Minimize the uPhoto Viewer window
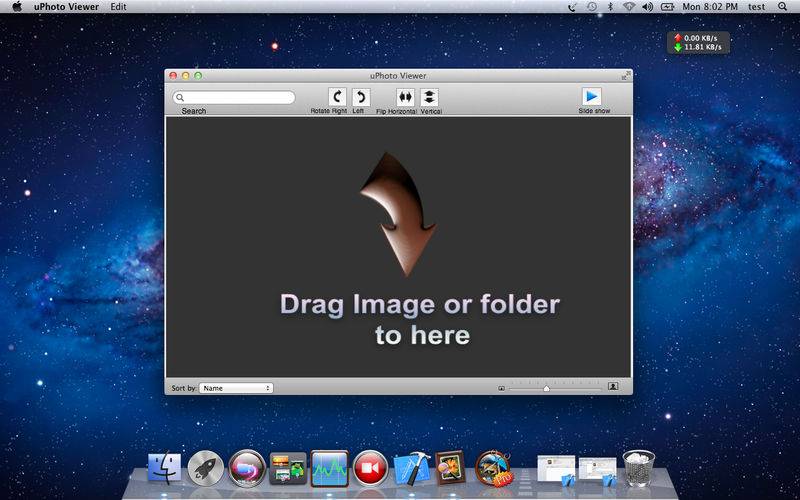Viewport: 800px width, 500px height. 186,76
